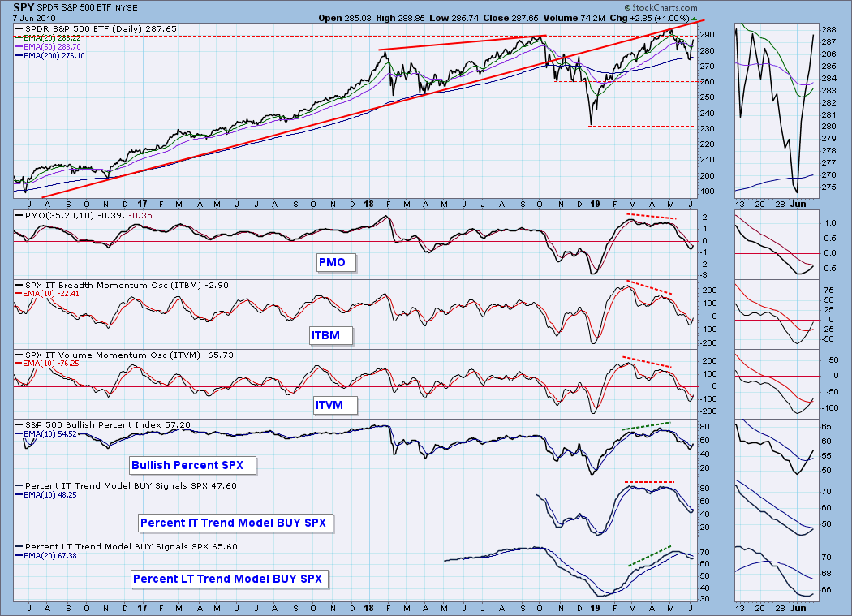This screenshot has height=616, width=852.
Task: Click the SPX IT Breadth Momentum Osc legend
Action: click(x=123, y=285)
